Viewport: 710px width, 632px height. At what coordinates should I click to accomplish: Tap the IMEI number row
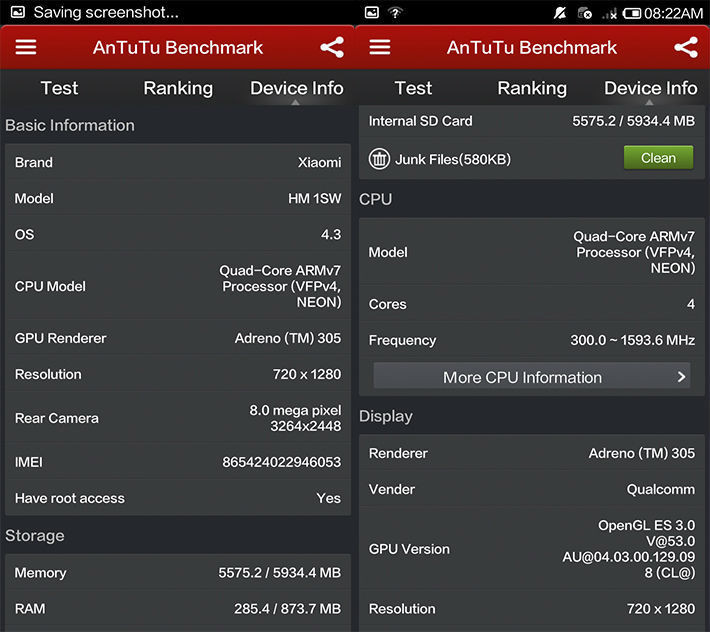[178, 462]
